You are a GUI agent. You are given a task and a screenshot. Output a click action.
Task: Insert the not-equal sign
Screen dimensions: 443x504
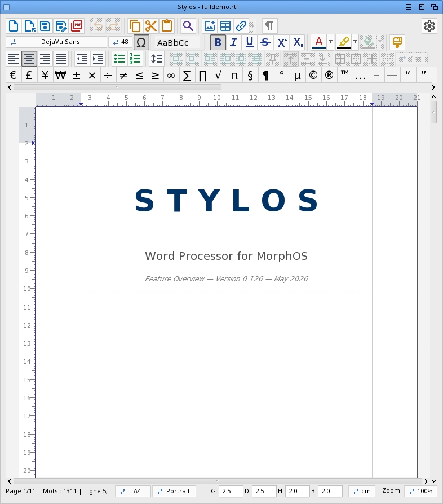[x=123, y=75]
